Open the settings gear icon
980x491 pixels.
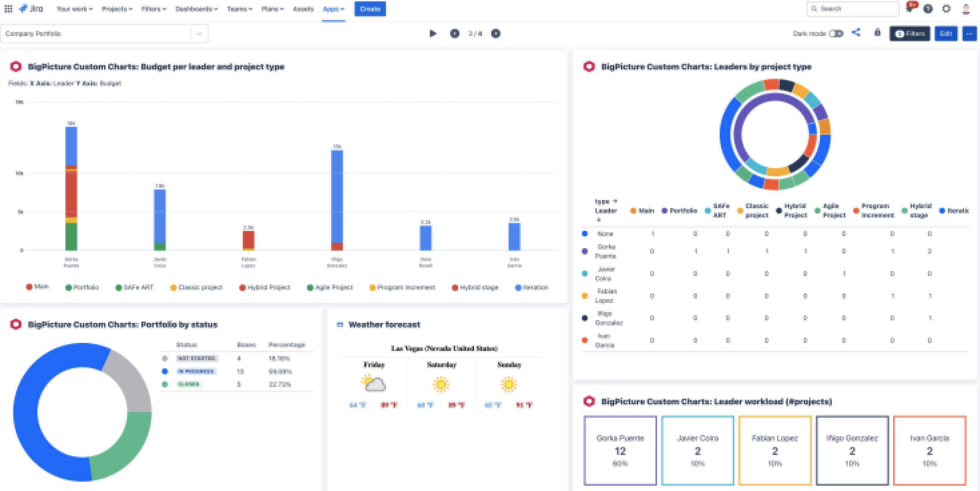coord(946,9)
